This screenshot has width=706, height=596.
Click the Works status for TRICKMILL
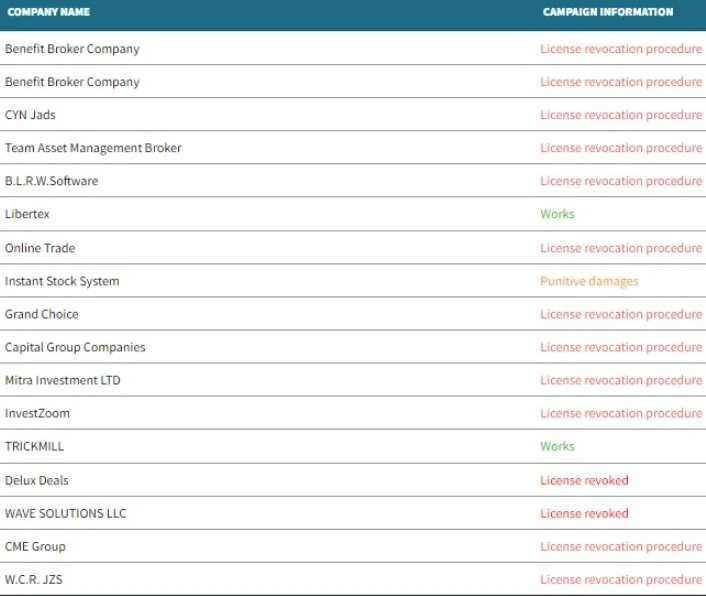pos(557,447)
